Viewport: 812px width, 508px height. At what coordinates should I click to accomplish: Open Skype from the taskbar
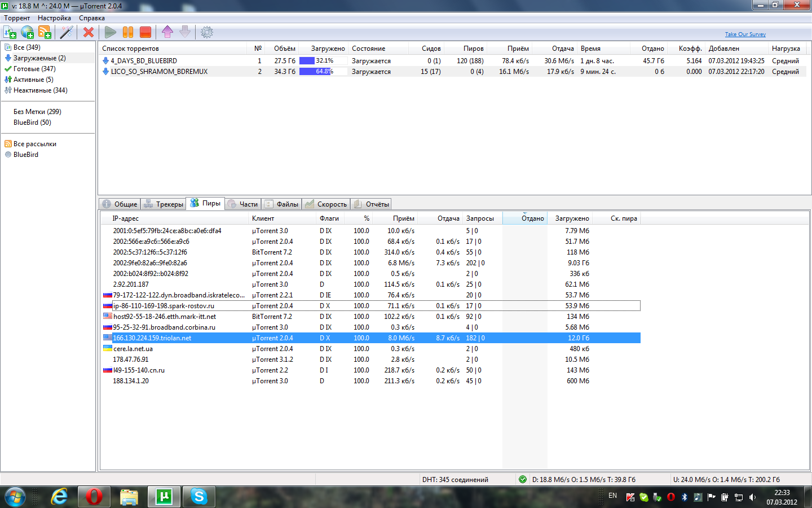199,497
